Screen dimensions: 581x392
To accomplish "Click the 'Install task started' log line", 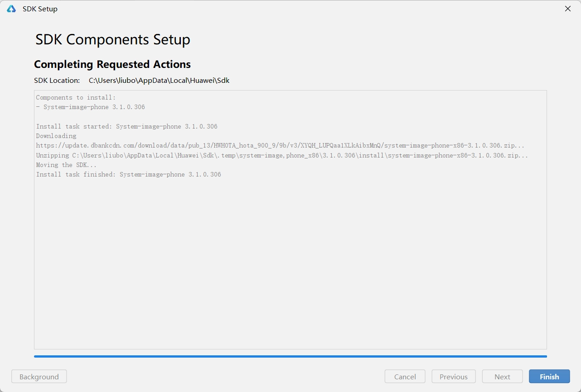I will (126, 126).
